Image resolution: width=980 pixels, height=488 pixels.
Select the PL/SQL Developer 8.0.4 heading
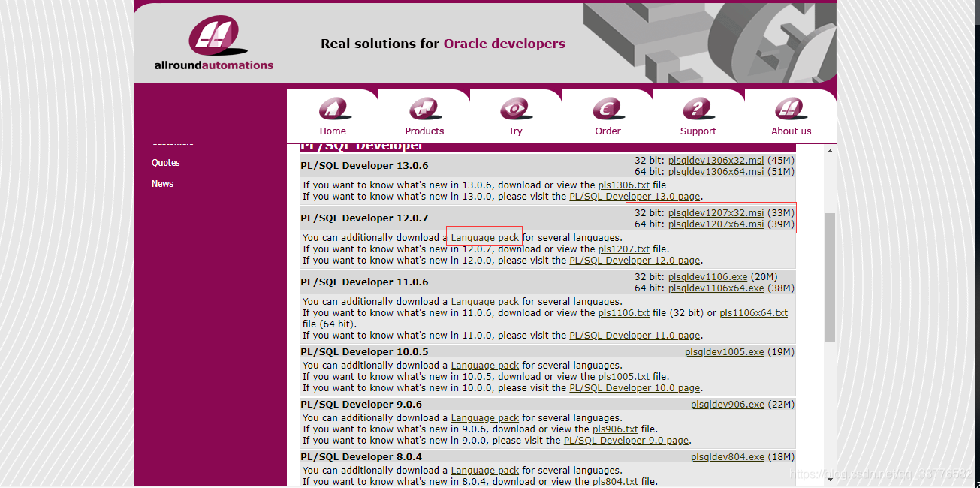[361, 456]
